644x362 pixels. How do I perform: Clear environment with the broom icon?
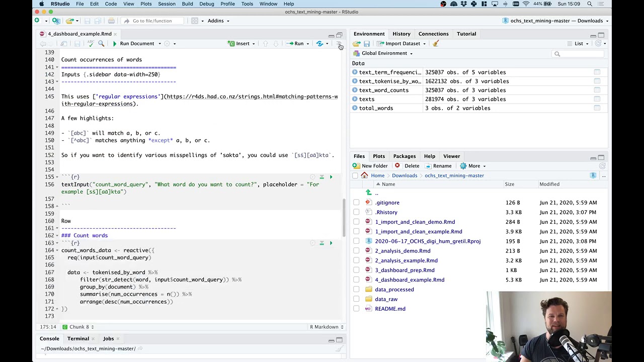pyautogui.click(x=436, y=44)
